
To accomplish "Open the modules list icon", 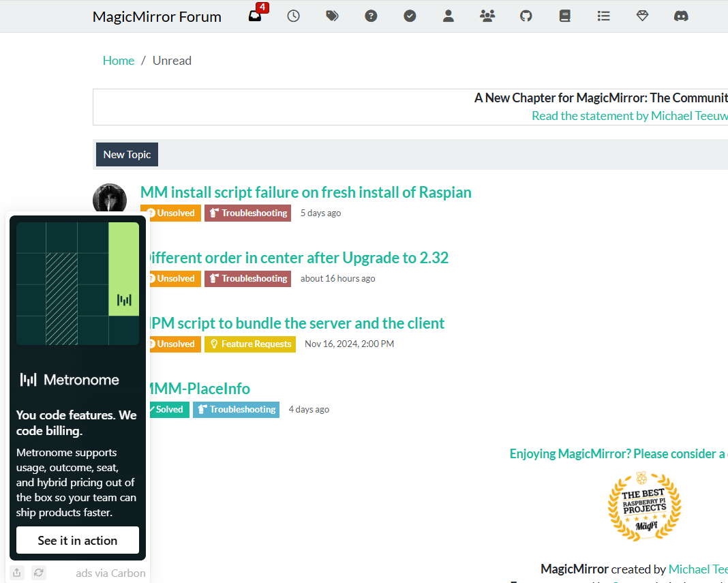I will coord(603,16).
